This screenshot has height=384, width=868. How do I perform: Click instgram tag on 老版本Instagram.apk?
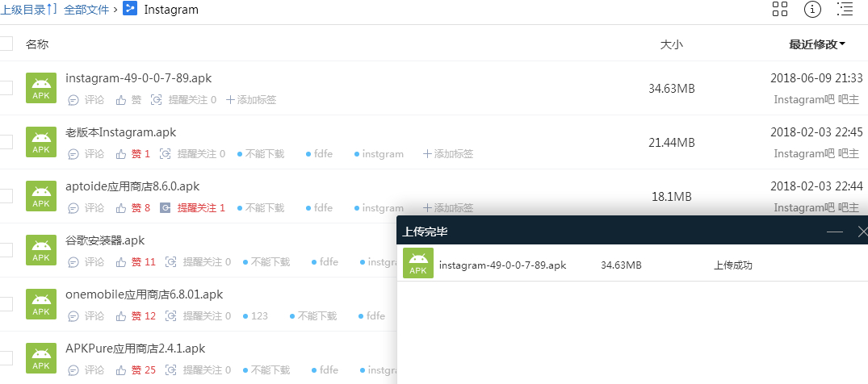tap(379, 154)
